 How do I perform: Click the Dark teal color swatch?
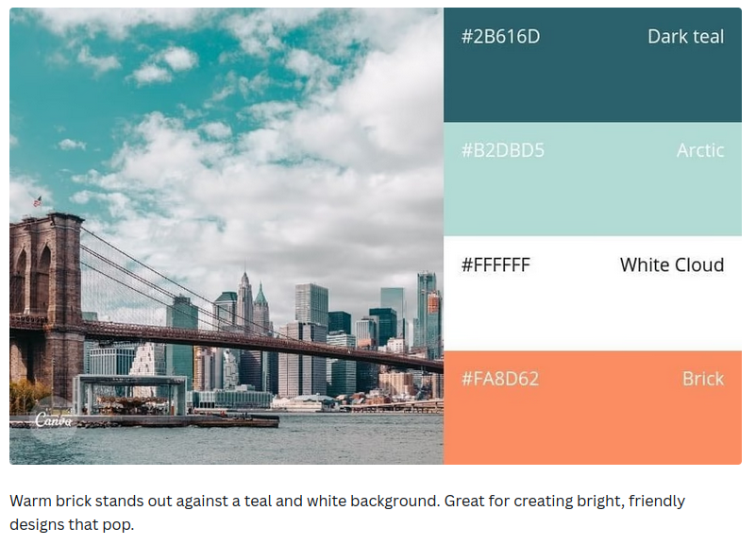[x=592, y=80]
